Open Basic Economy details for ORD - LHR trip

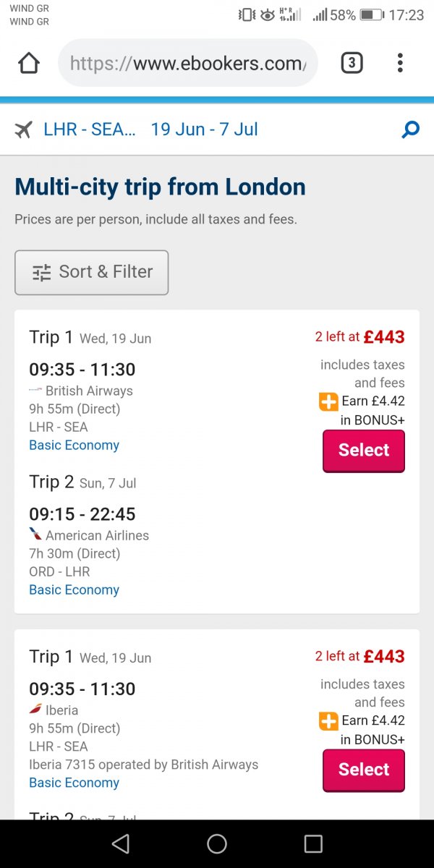[74, 590]
